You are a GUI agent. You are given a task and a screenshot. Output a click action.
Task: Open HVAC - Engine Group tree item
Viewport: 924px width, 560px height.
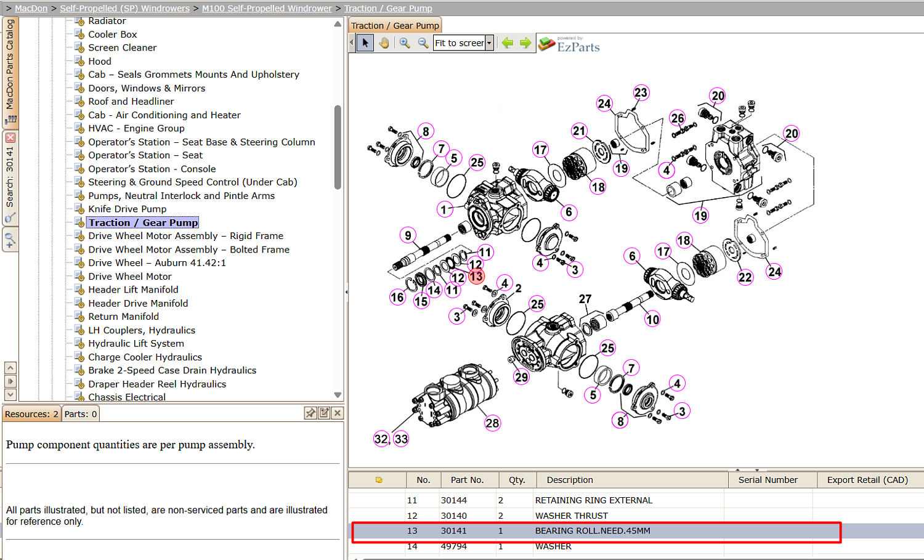point(136,128)
